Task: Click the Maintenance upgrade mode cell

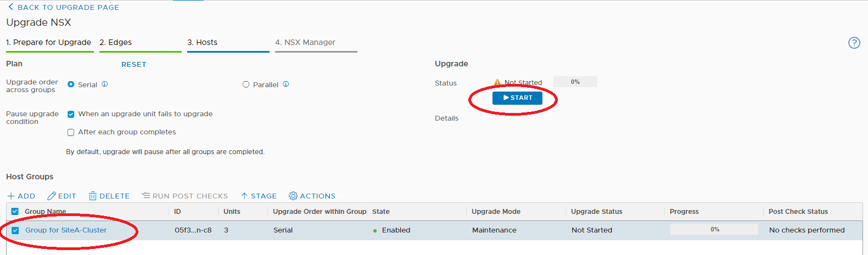Action: [x=494, y=230]
